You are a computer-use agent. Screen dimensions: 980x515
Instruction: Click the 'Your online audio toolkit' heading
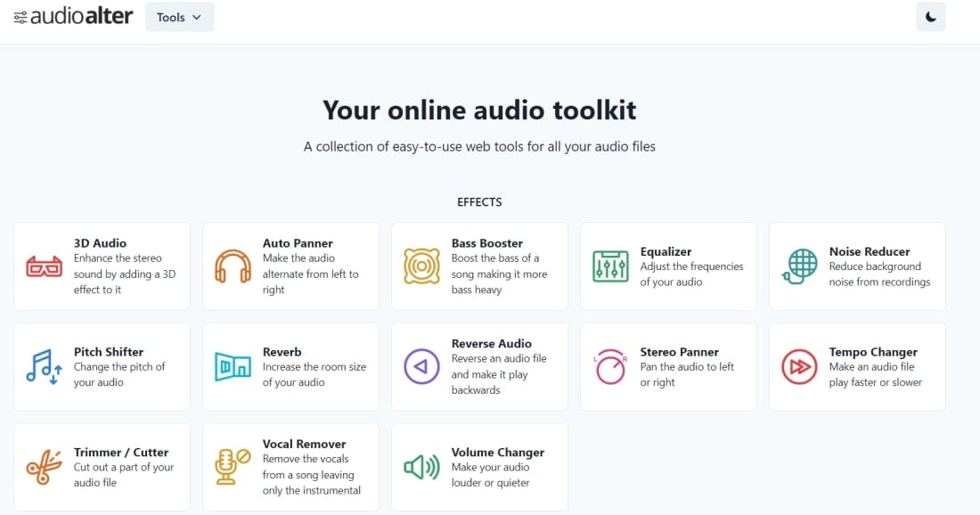[479, 110]
